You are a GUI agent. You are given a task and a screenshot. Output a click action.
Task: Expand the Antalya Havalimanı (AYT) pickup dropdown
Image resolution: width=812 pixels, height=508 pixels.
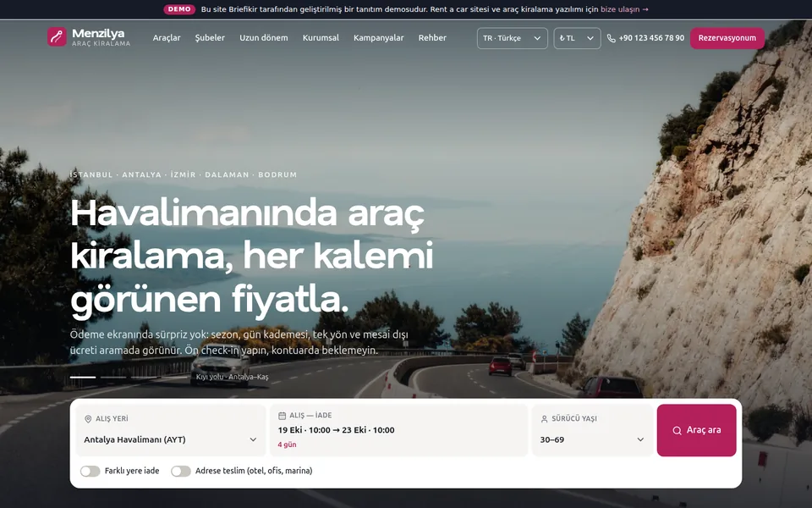tap(170, 439)
